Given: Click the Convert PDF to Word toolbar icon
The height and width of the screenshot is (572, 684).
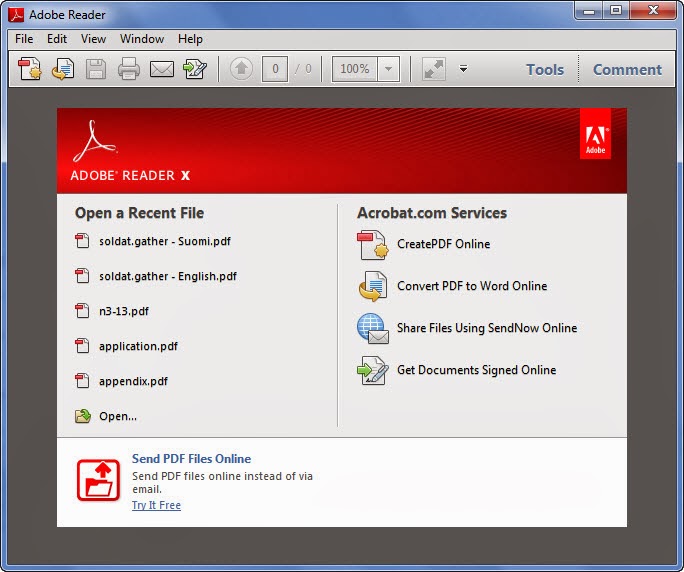Looking at the screenshot, I should (63, 69).
